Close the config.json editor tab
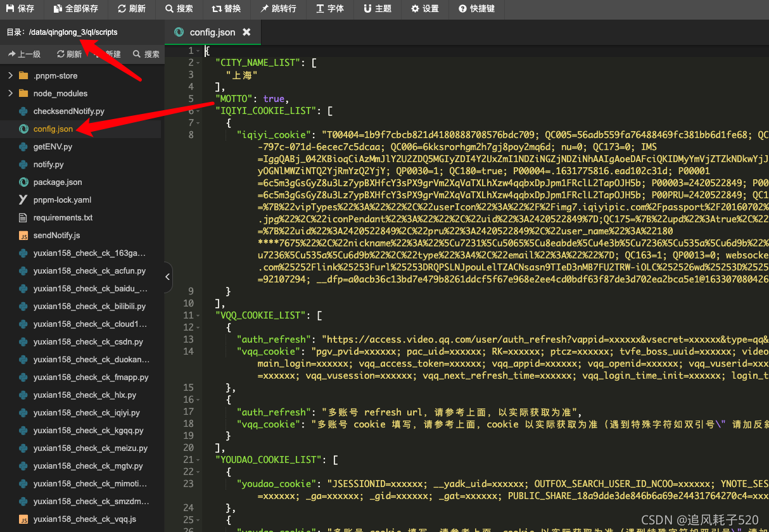Viewport: 769px width, 532px height. coord(246,32)
